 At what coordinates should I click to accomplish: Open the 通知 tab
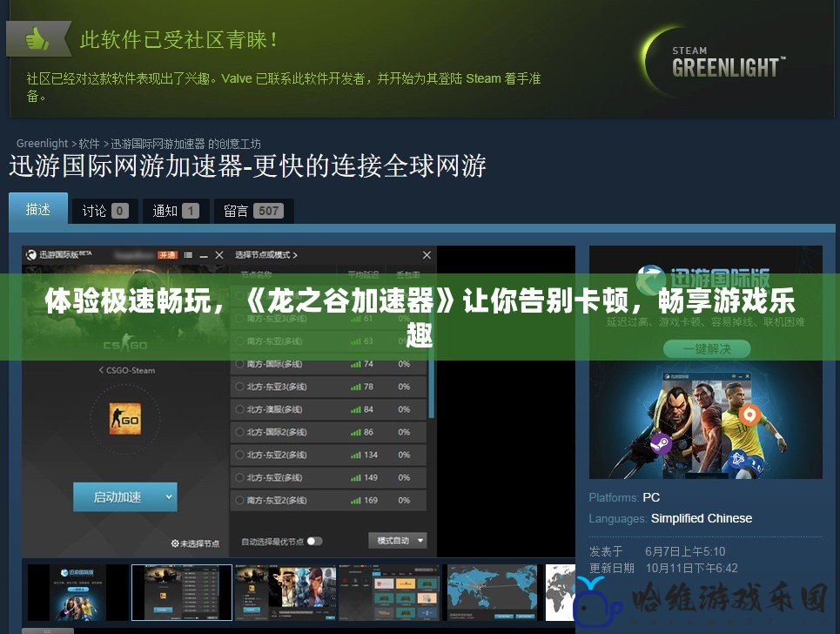click(176, 211)
